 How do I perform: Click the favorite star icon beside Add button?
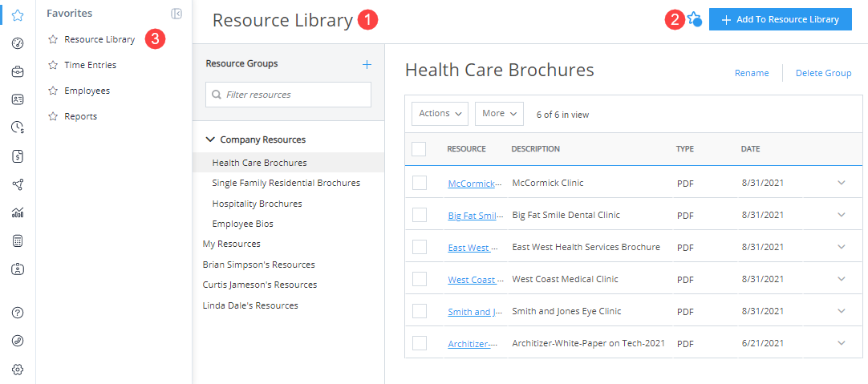(x=694, y=19)
